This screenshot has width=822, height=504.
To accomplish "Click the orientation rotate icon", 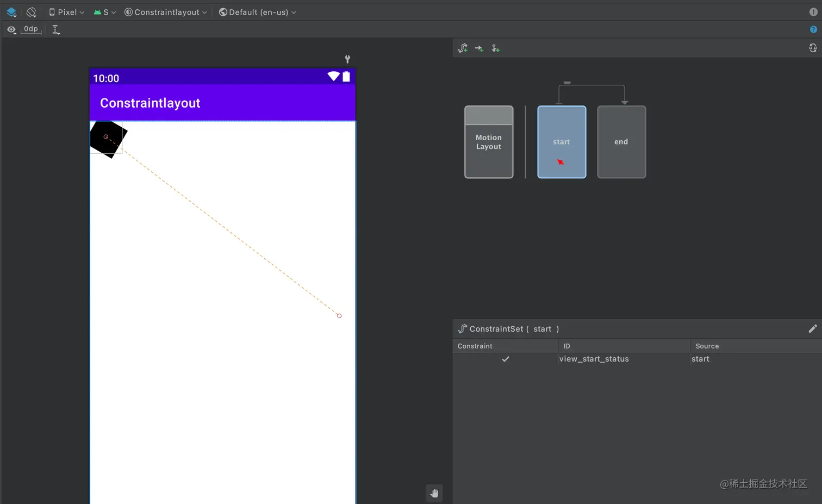I will (32, 12).
